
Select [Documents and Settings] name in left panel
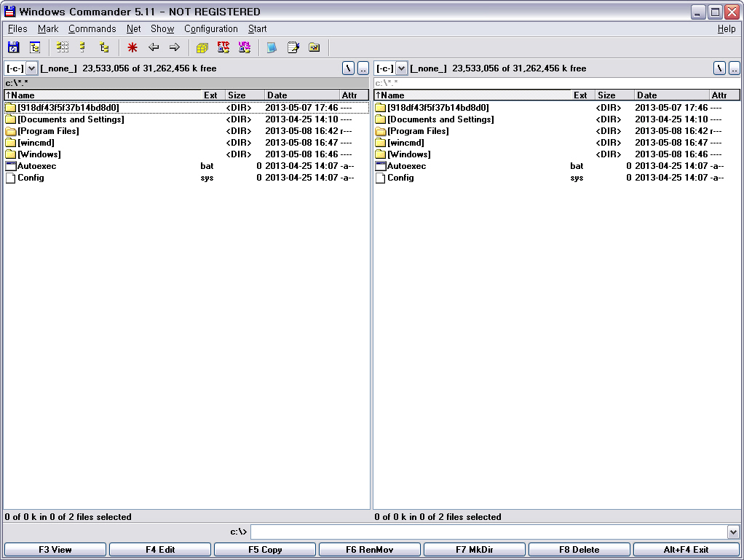tap(71, 119)
